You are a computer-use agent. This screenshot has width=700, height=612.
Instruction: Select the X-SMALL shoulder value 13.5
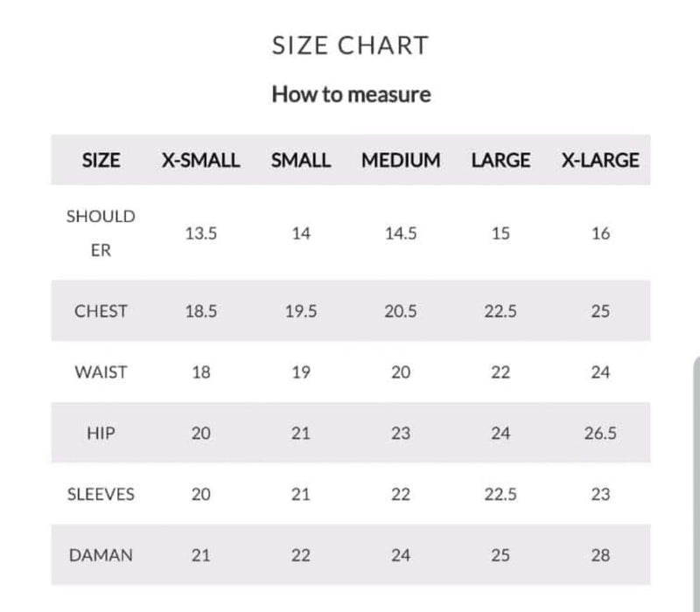(200, 233)
